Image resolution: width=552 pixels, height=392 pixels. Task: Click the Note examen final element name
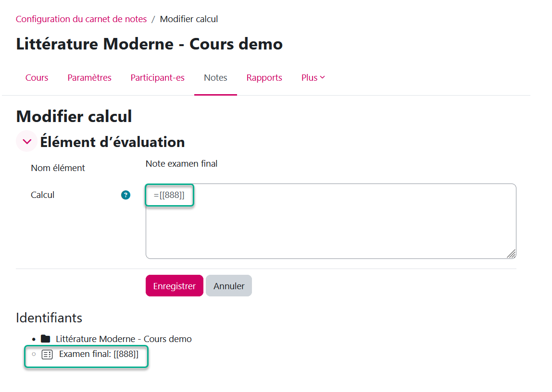click(x=182, y=164)
